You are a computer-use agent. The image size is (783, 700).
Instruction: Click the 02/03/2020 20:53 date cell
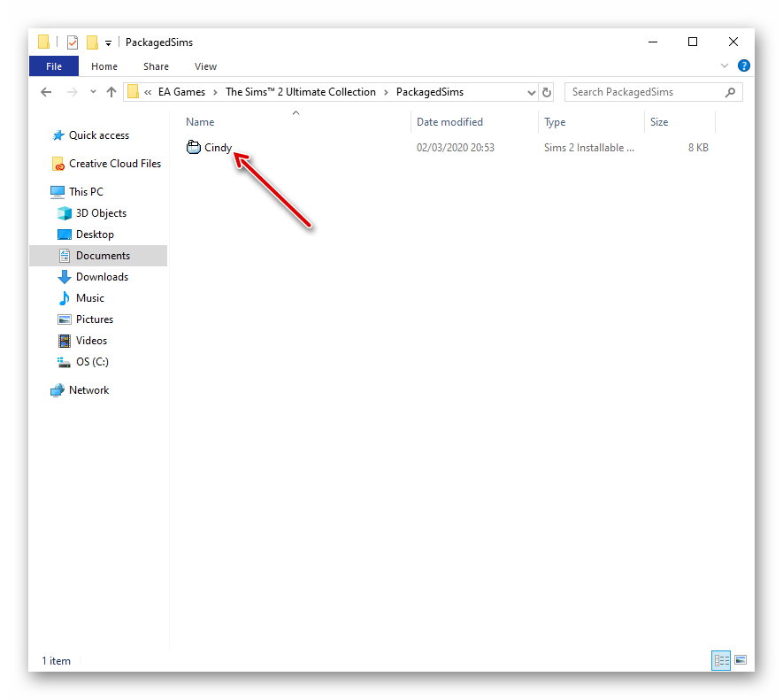tap(456, 148)
